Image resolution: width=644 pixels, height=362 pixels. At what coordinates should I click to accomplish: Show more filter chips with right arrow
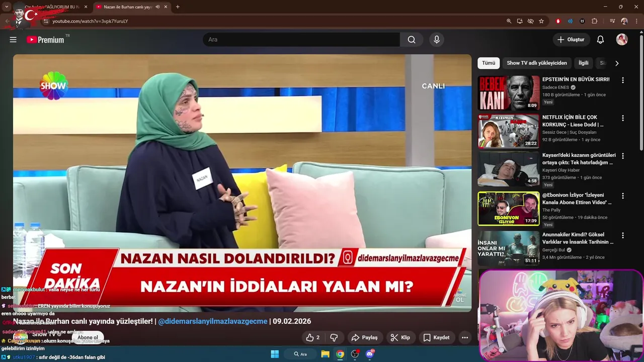617,63
